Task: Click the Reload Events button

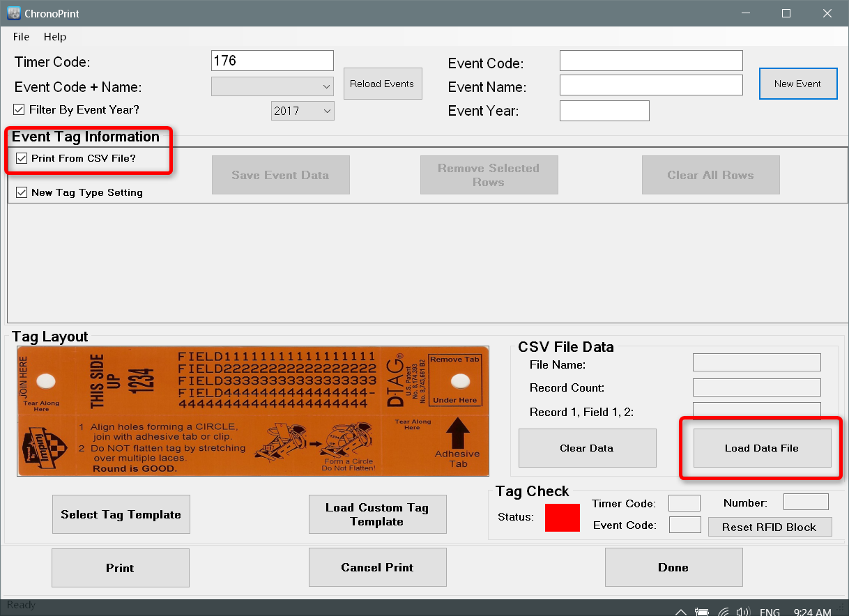Action: pyautogui.click(x=383, y=84)
